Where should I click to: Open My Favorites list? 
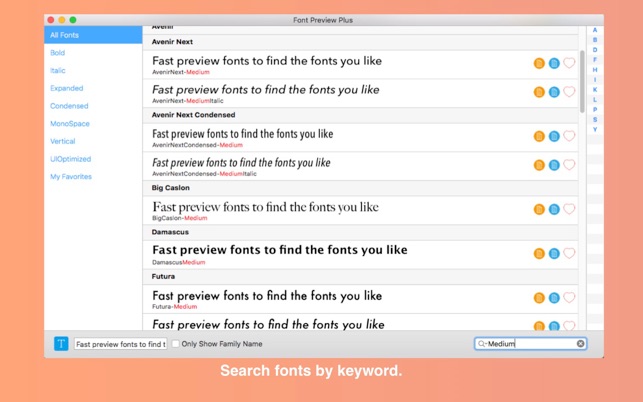tap(71, 176)
